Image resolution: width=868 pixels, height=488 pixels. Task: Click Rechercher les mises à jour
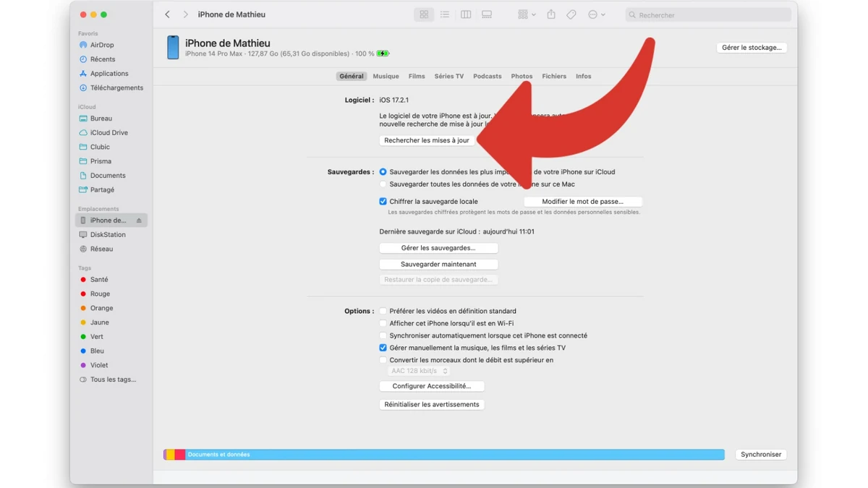(x=427, y=140)
